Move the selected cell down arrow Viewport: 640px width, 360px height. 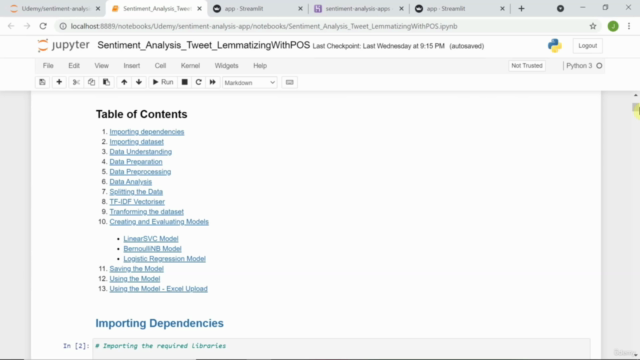pyautogui.click(x=139, y=82)
